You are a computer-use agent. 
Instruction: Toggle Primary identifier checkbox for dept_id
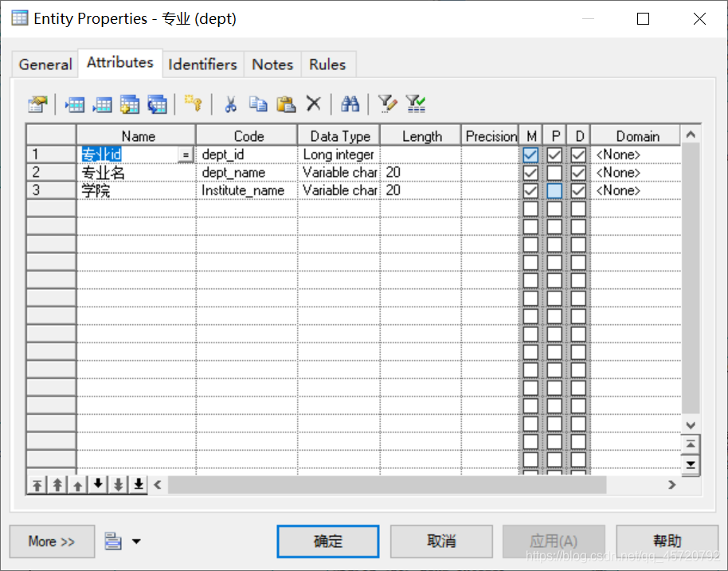coord(554,154)
